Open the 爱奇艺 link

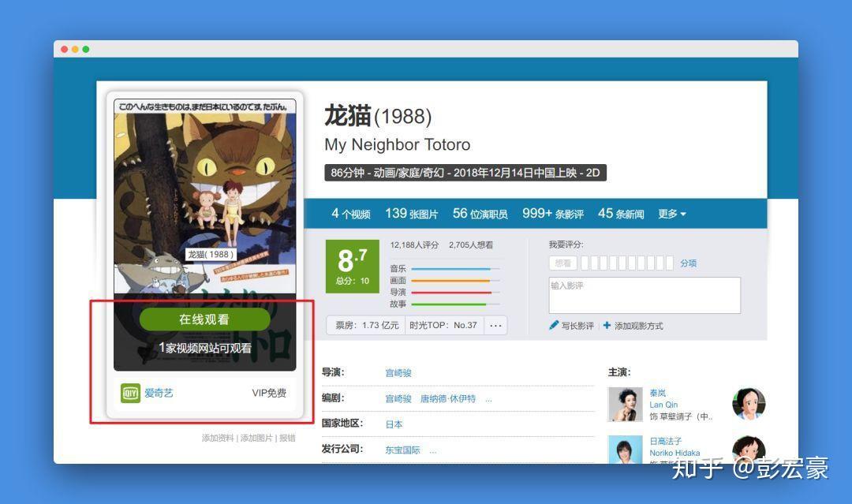pos(159,393)
